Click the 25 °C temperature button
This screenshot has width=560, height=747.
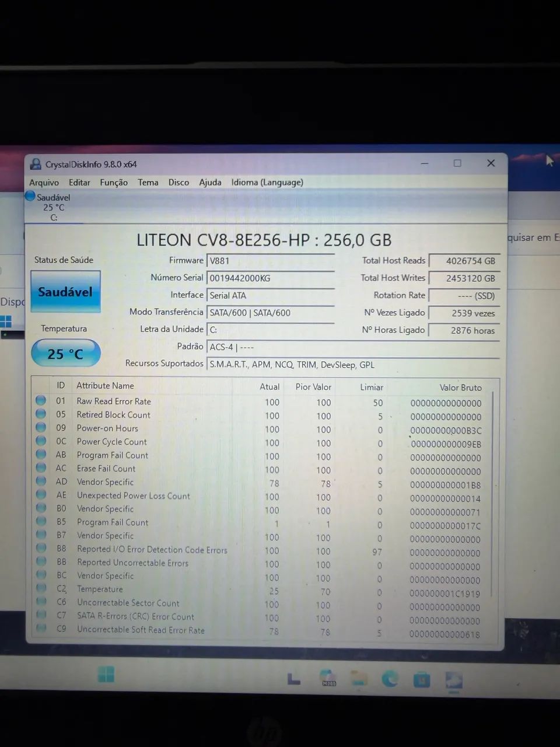coord(65,354)
